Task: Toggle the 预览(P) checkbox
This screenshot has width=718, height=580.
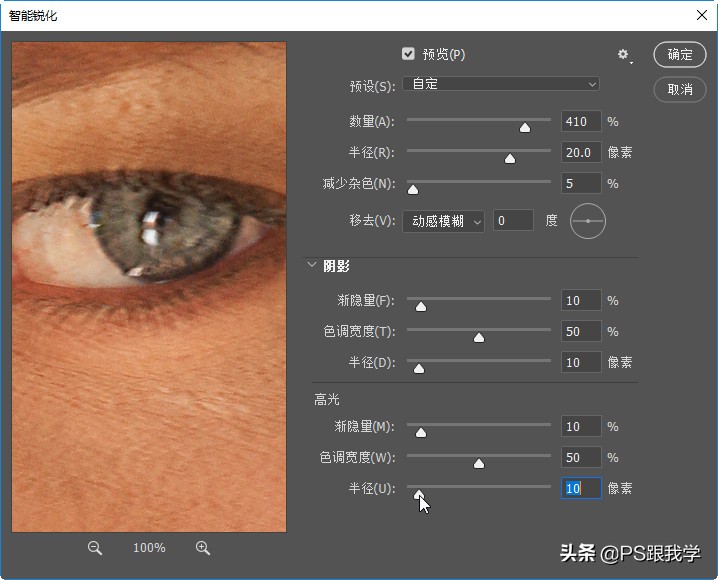Action: [408, 54]
